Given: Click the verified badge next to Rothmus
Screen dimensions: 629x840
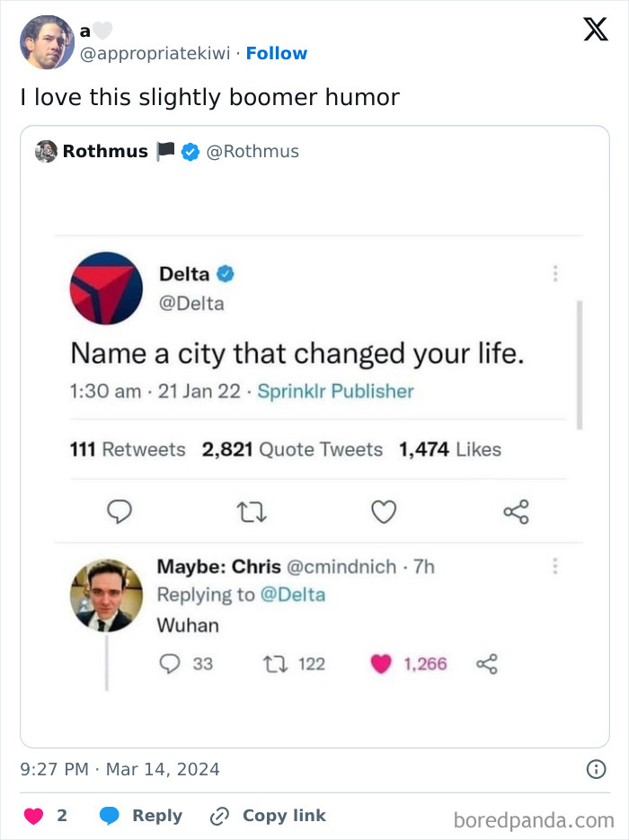Looking at the screenshot, I should point(190,151).
